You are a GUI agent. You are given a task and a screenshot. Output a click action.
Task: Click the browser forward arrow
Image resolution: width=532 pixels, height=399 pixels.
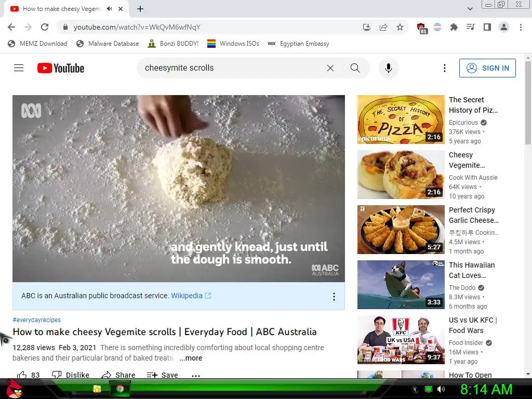(28, 27)
